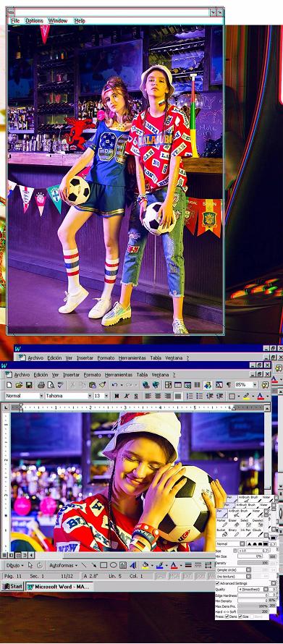Open the Dibujo menu in drawing toolbar
This screenshot has height=644, width=283.
[14, 565]
